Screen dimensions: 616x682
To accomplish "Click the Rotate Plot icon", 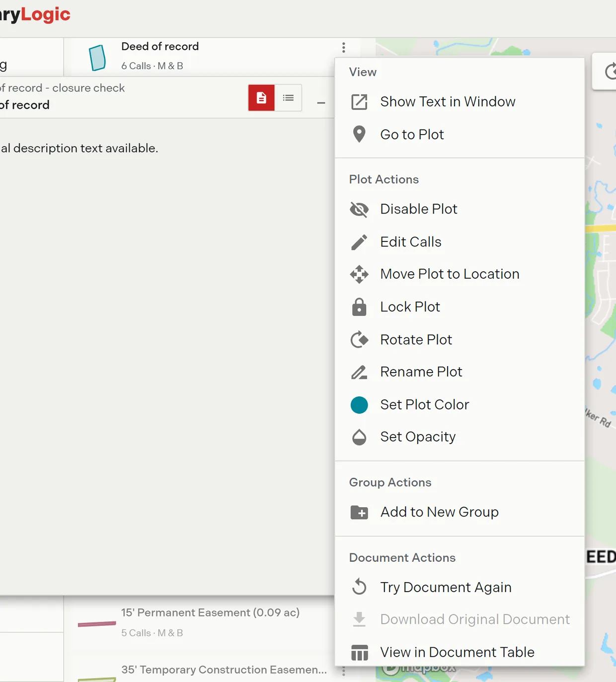I will 359,340.
